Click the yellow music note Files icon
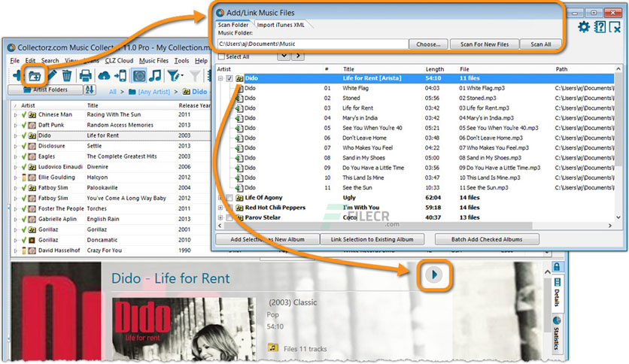 [x=273, y=347]
